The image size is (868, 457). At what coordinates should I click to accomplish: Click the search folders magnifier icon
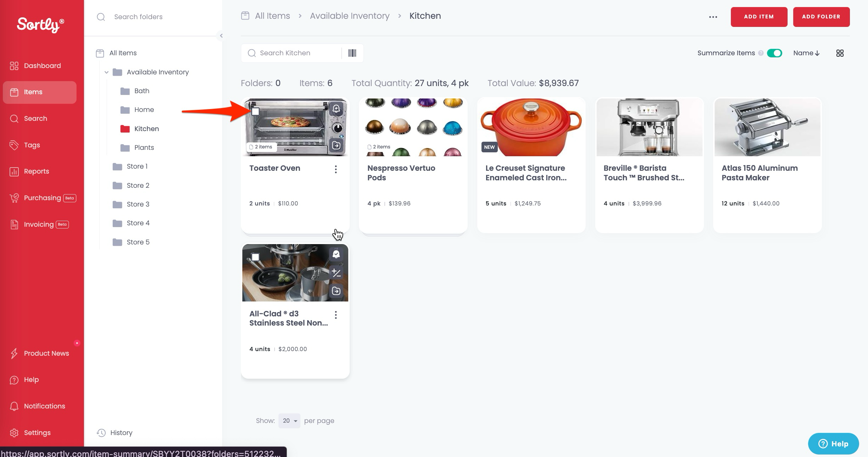(101, 17)
